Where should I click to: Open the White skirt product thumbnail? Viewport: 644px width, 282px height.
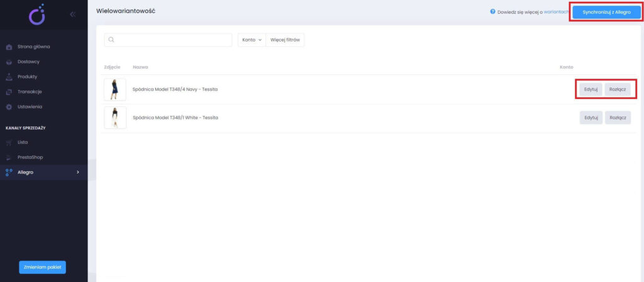point(115,118)
